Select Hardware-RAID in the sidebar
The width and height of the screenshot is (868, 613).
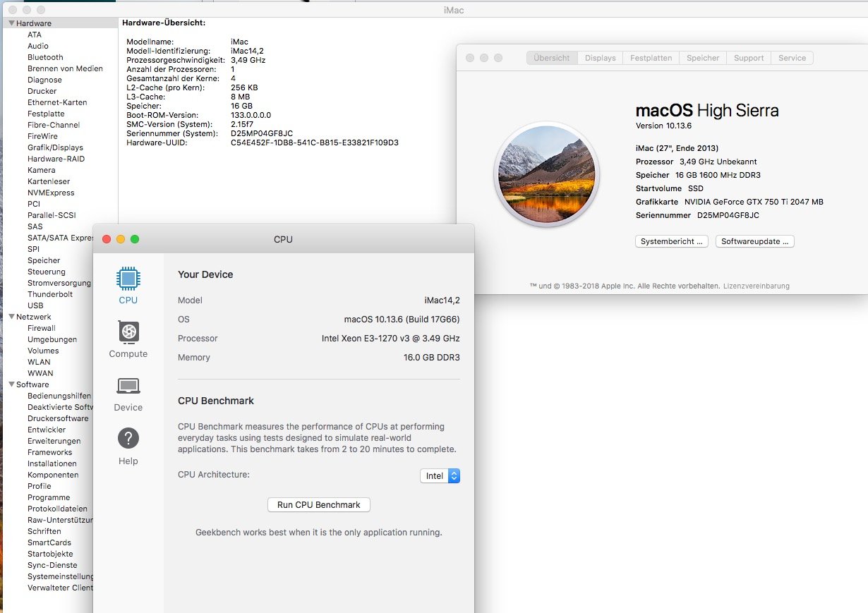tap(56, 159)
